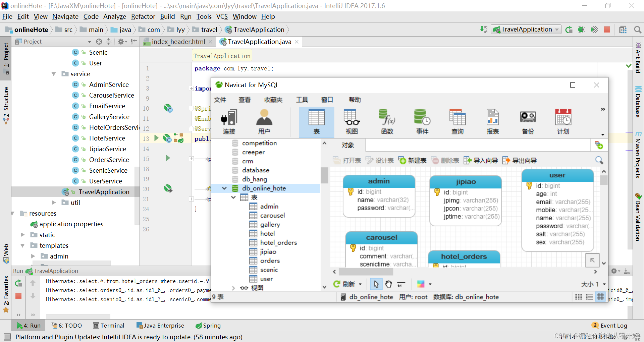Click Run with Coverage icon
644x342 pixels.
point(594,30)
